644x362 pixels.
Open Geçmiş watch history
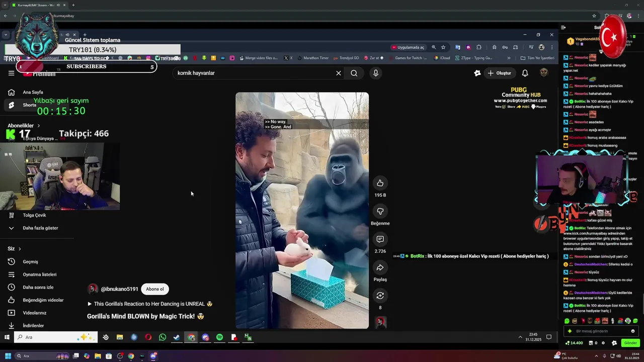tap(30, 262)
